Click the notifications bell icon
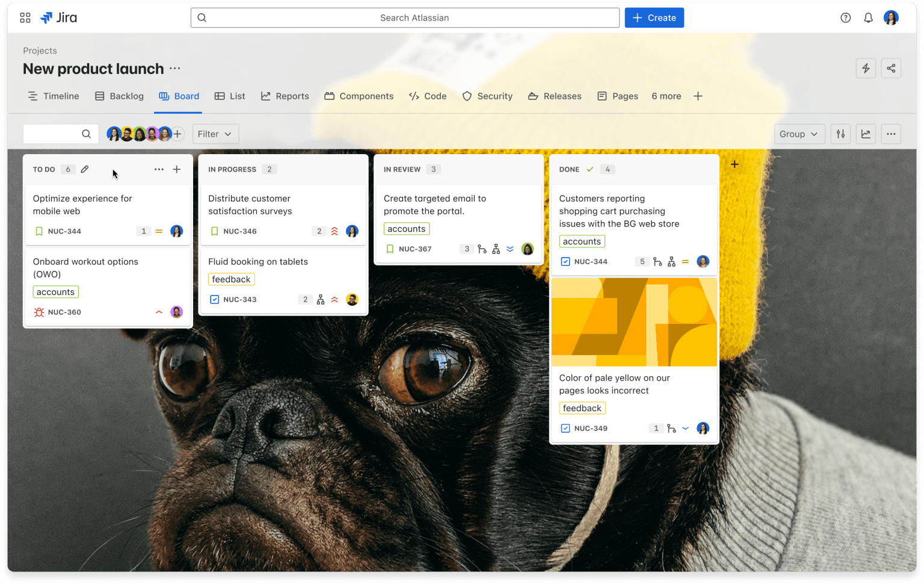The width and height of the screenshot is (924, 584). coord(868,17)
